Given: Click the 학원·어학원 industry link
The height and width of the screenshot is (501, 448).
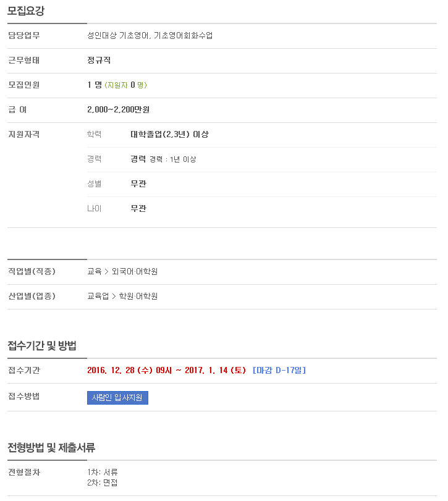Looking at the screenshot, I should click(x=138, y=296).
